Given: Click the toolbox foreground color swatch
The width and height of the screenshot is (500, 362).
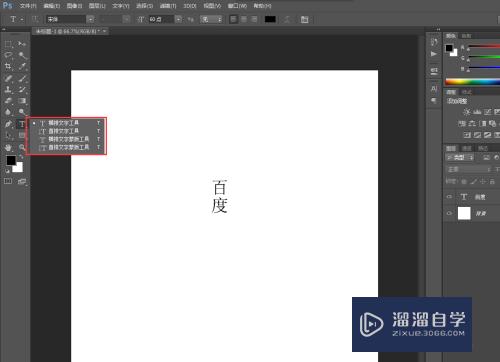Looking at the screenshot, I should (x=11, y=160).
